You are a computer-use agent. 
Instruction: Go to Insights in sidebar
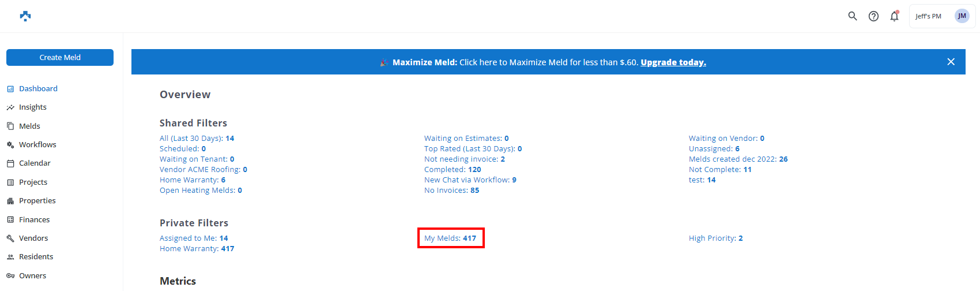[x=33, y=107]
